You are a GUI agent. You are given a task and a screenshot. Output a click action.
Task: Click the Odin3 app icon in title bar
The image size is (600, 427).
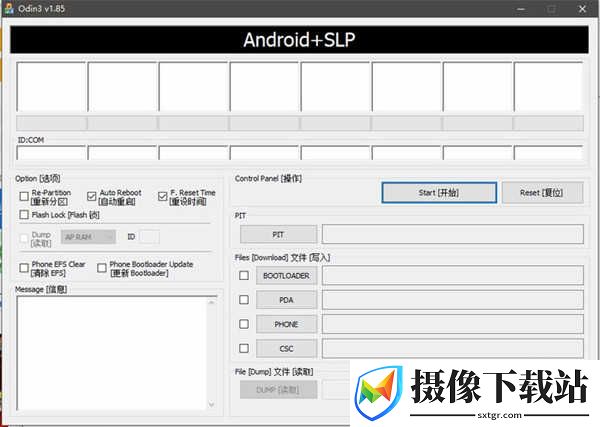pos(8,8)
